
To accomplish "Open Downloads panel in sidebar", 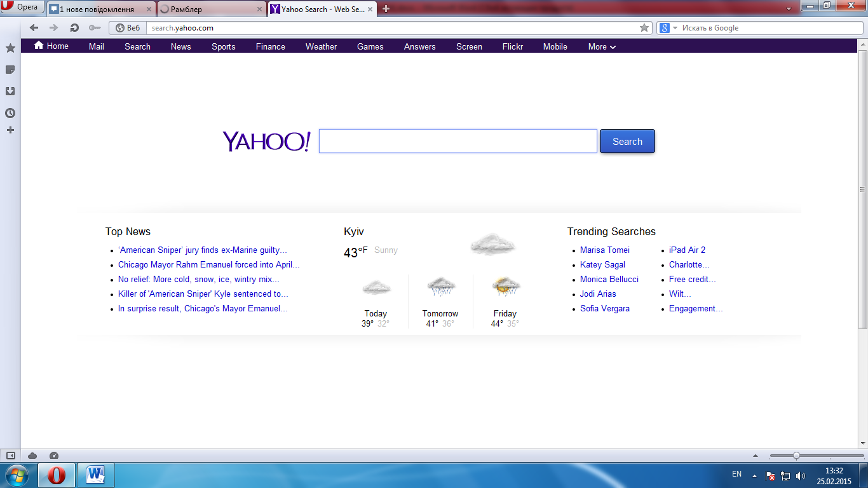I will [x=10, y=91].
